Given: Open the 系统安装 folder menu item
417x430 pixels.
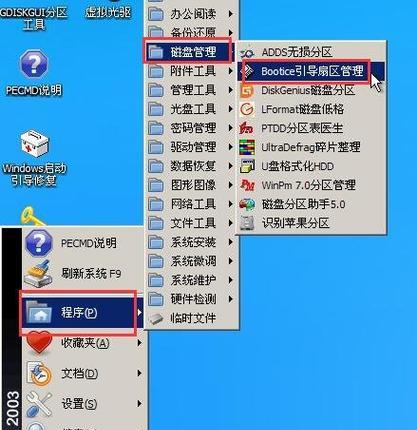Looking at the screenshot, I should coord(192,242).
